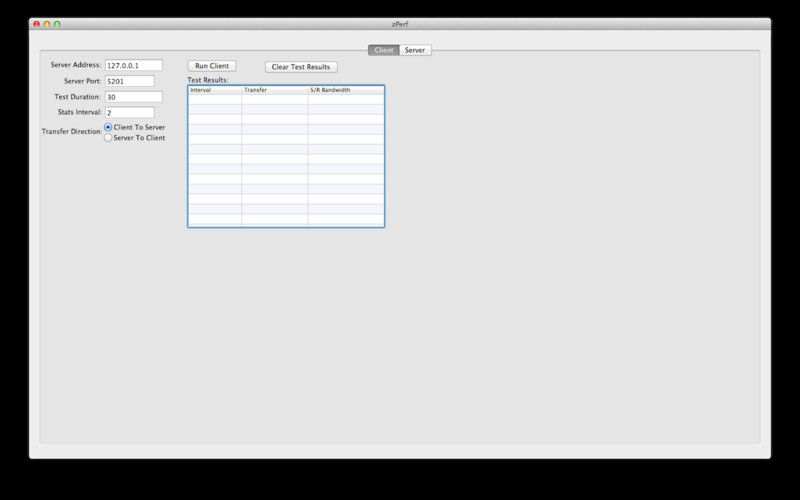Click the Clear Test Results button
Image resolution: width=800 pixels, height=500 pixels.
coord(301,67)
